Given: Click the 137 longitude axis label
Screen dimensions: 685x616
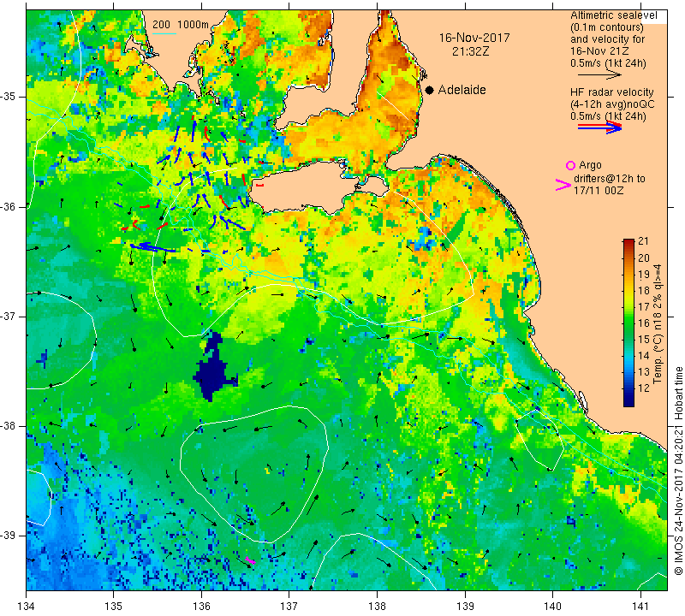Looking at the screenshot, I should (x=289, y=607).
